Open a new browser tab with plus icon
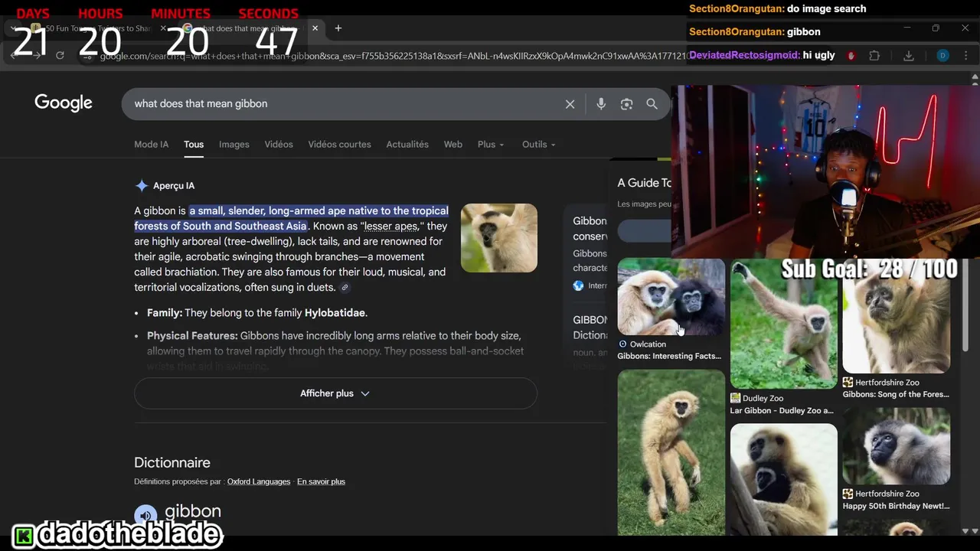The height and width of the screenshot is (551, 980). tap(338, 28)
